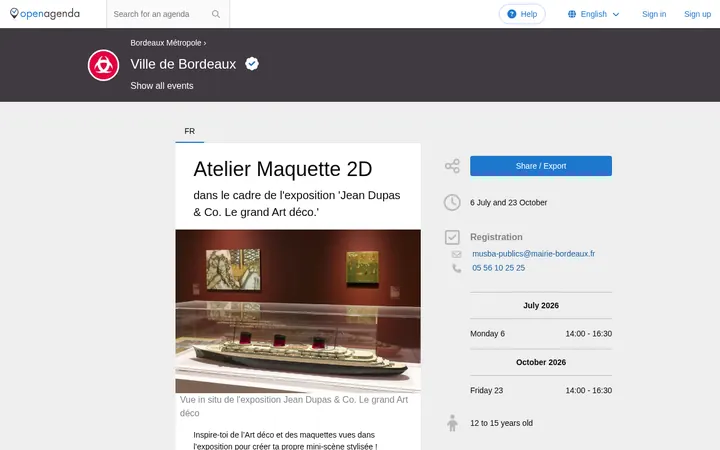Click the phone number 05 56 10 25 25
Viewport: 720px width, 450px height.
[498, 268]
